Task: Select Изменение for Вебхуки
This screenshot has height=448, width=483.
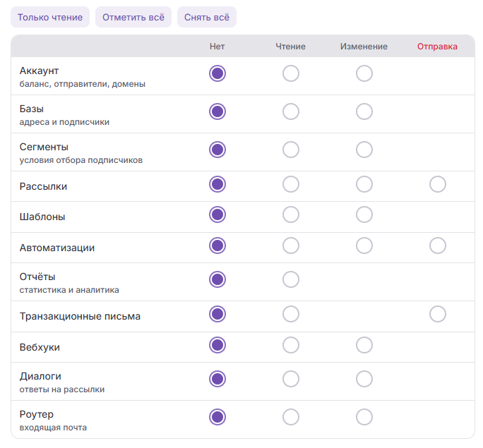Action: (364, 345)
